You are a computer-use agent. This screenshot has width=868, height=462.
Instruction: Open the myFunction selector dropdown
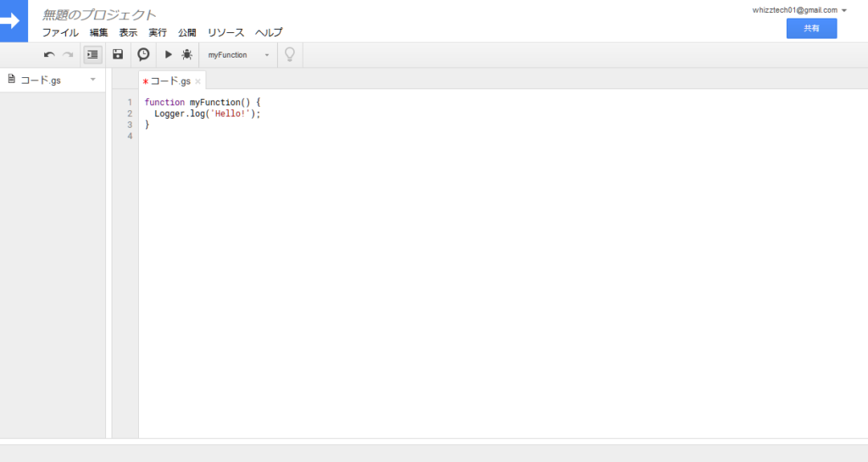[239, 55]
